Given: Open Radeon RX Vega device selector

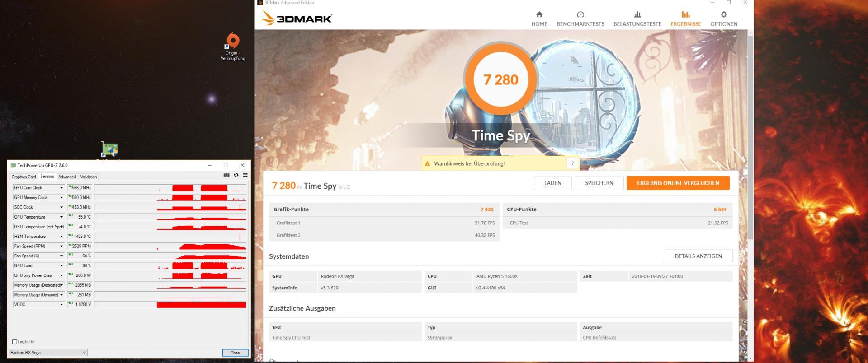Looking at the screenshot, I should [x=48, y=353].
